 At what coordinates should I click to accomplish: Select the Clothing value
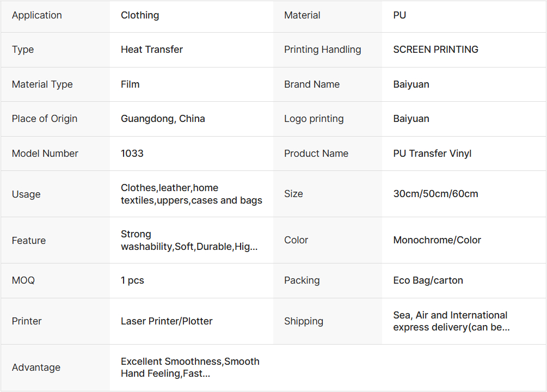[140, 15]
